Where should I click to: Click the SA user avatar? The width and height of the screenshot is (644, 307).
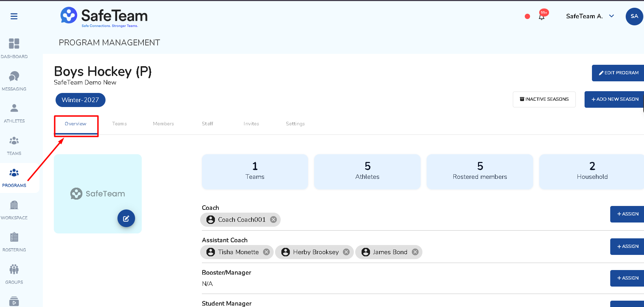coord(634,16)
